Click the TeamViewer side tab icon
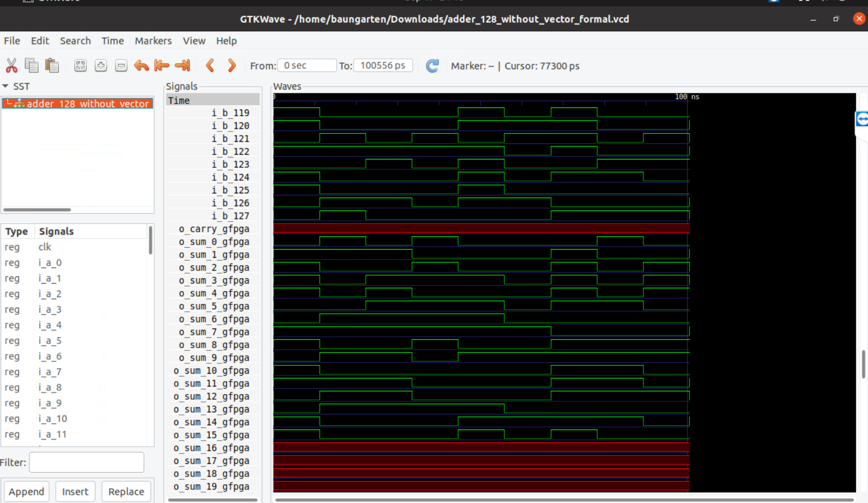 click(x=862, y=119)
